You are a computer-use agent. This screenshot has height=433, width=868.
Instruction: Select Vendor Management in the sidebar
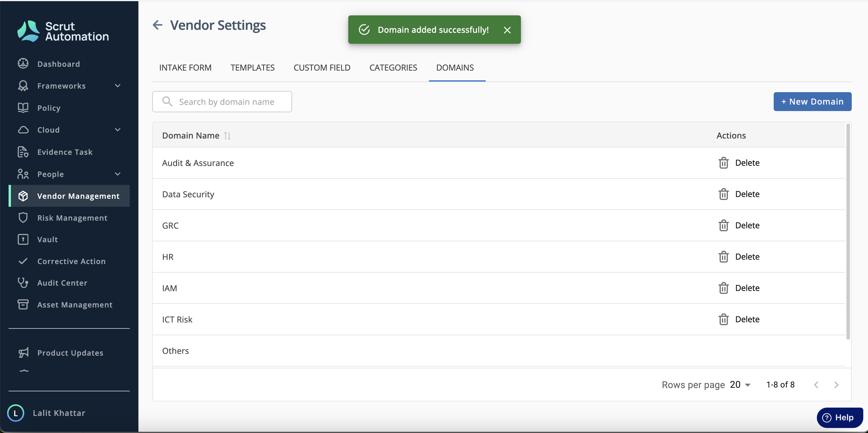69,196
